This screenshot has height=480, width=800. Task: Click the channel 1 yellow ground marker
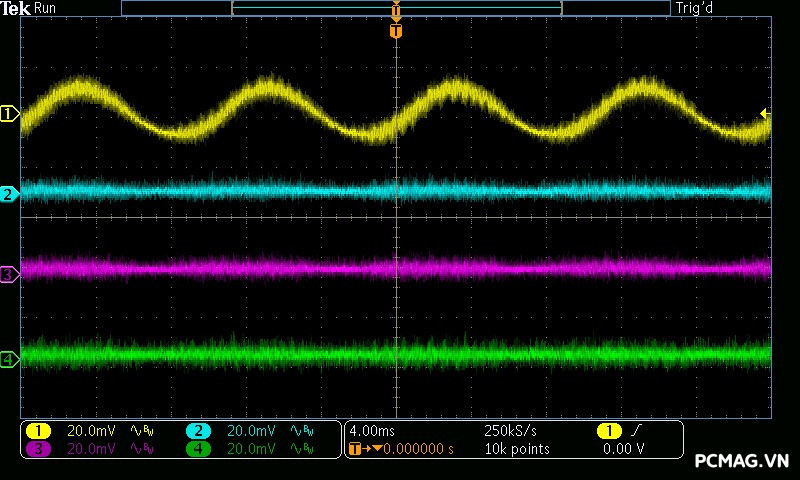9,114
